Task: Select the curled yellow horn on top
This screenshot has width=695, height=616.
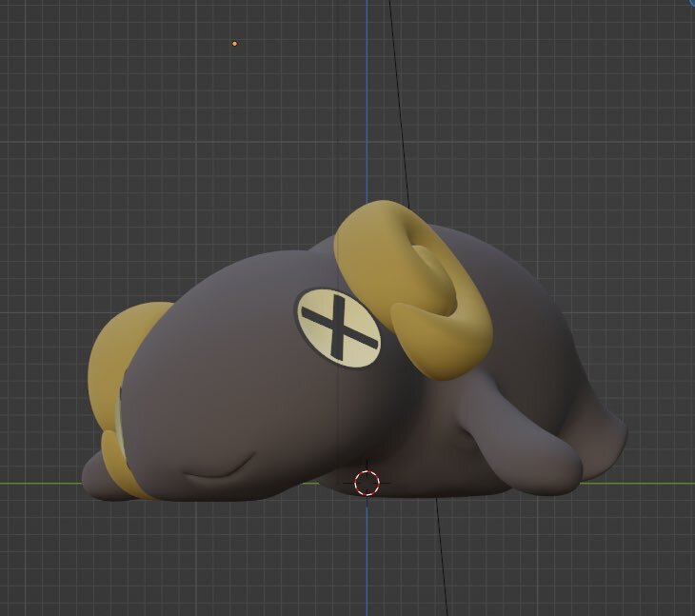Action: pos(413,290)
